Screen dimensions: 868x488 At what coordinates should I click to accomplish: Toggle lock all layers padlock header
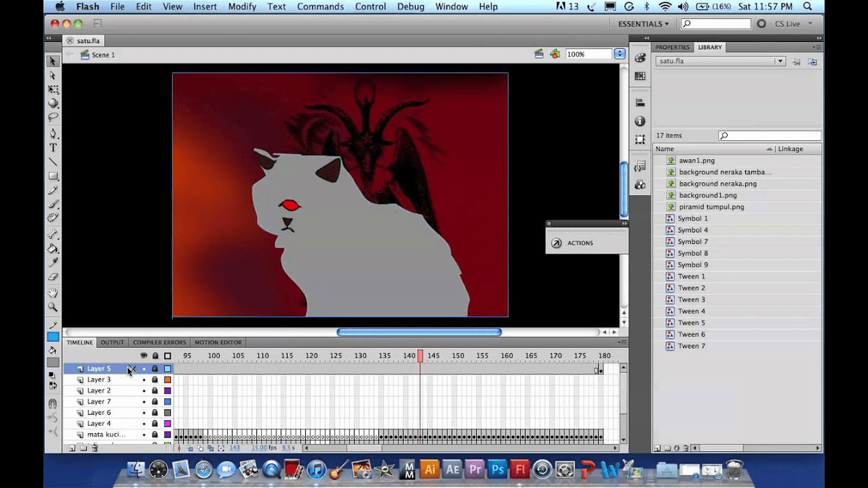click(x=155, y=356)
